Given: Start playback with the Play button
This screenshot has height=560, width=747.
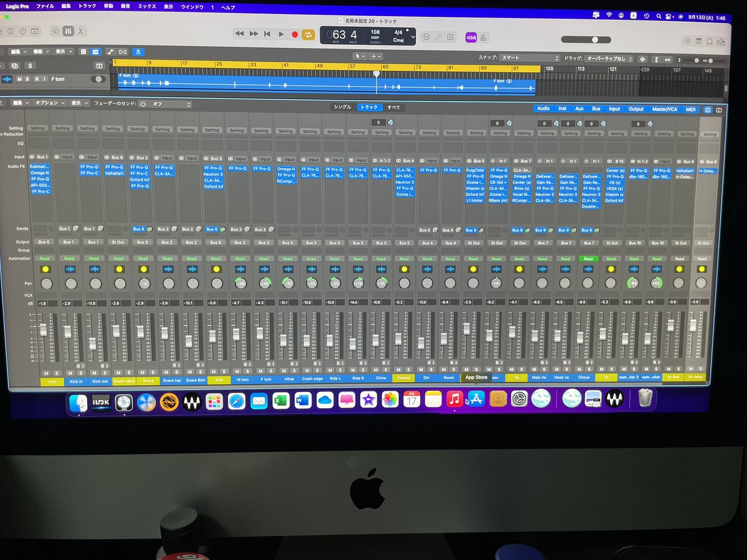Looking at the screenshot, I should tap(281, 34).
